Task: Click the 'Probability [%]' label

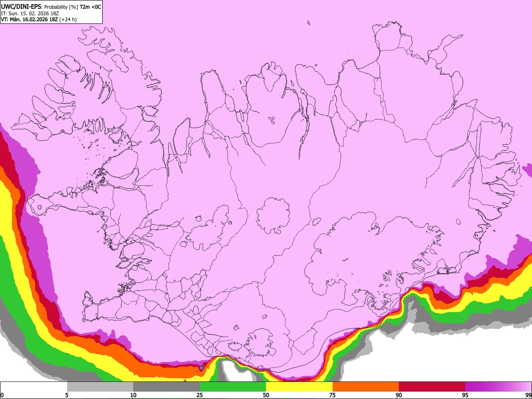Action: [61, 7]
